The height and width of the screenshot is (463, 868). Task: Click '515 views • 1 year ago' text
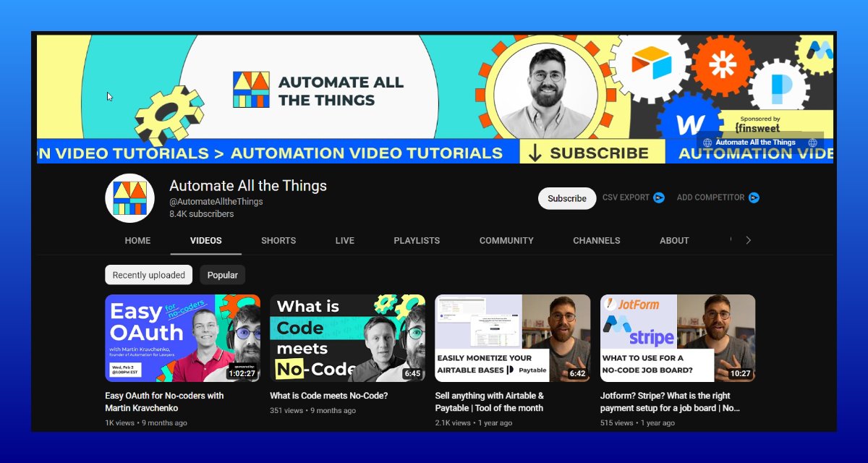pos(637,422)
